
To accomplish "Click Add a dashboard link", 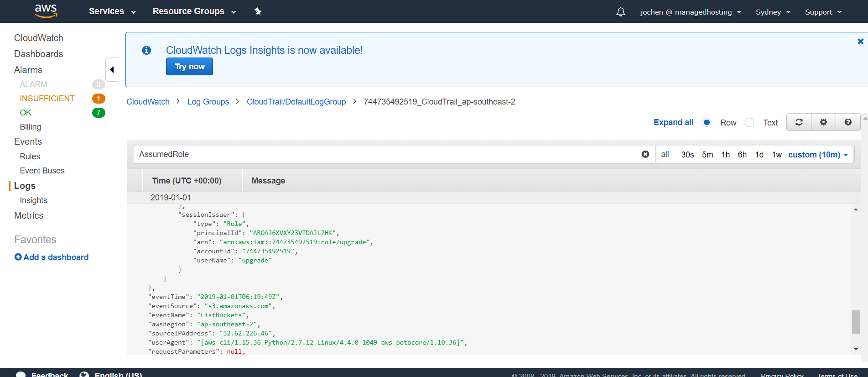I will pos(56,257).
